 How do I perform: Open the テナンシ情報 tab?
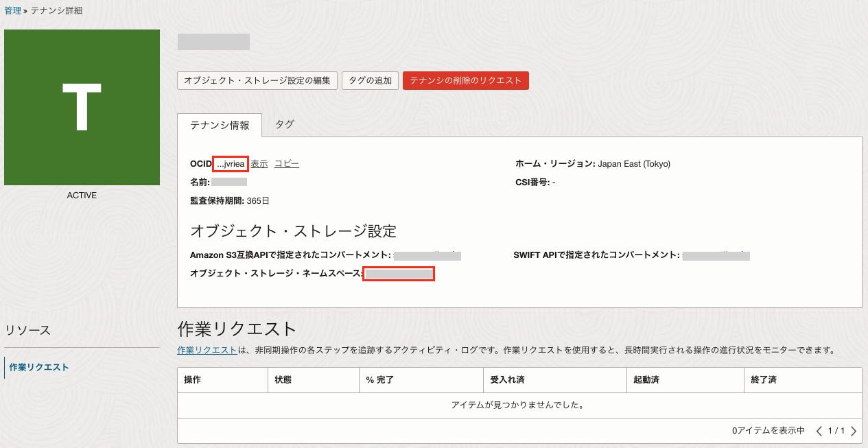(x=219, y=125)
